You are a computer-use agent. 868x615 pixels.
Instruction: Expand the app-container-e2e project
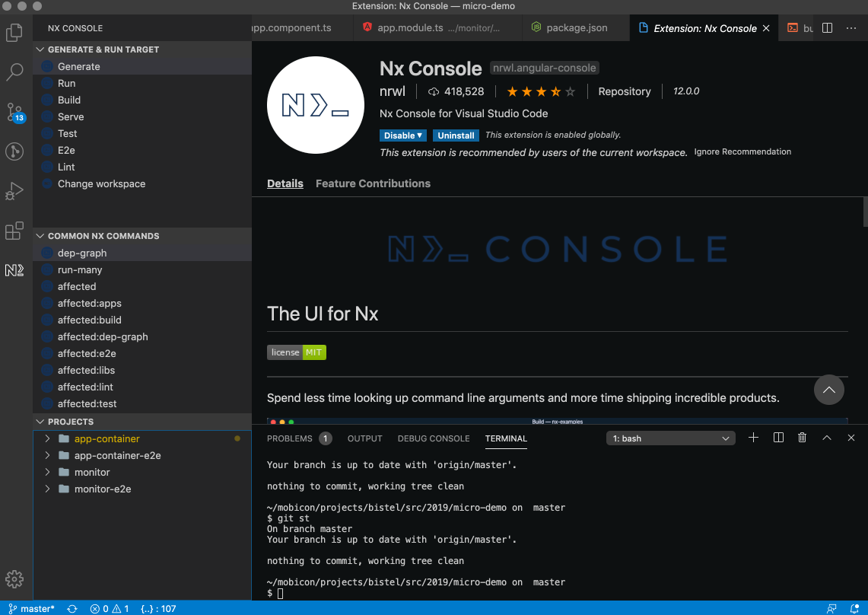tap(47, 455)
